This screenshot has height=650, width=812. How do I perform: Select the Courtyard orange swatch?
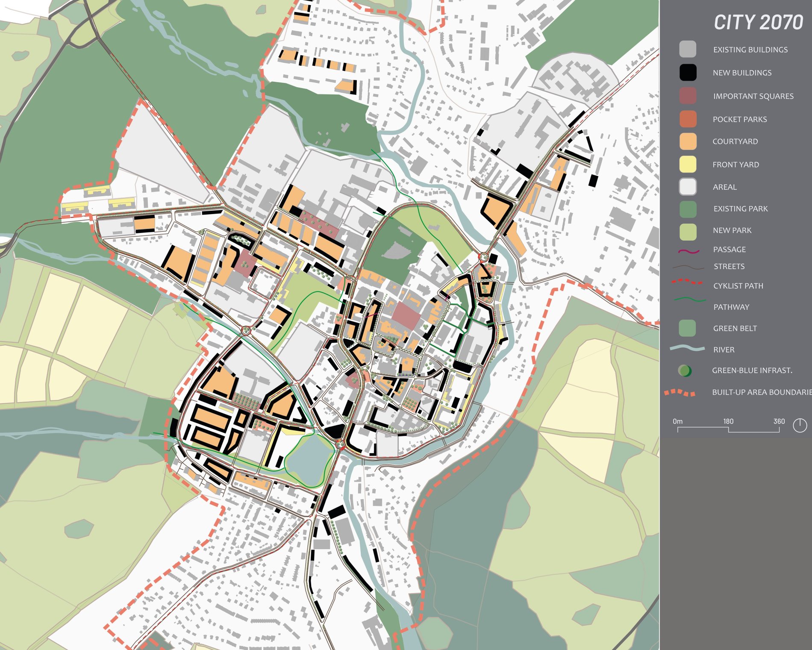[688, 141]
